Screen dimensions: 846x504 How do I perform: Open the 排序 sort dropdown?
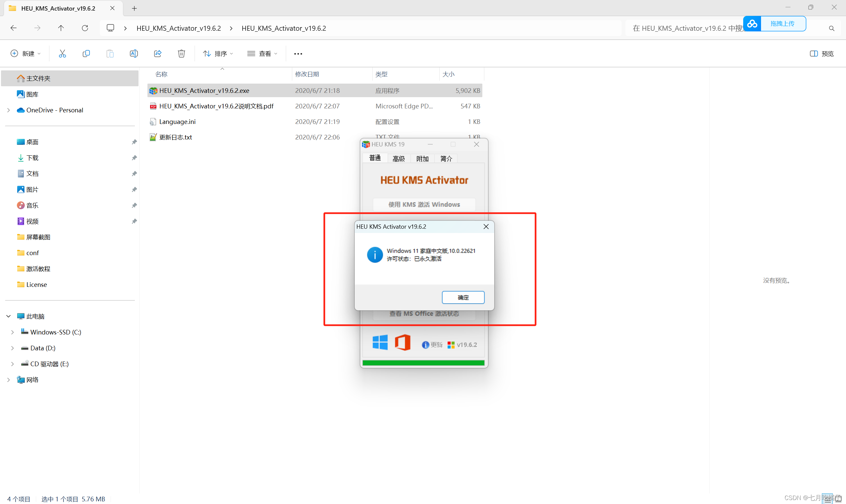click(x=218, y=54)
